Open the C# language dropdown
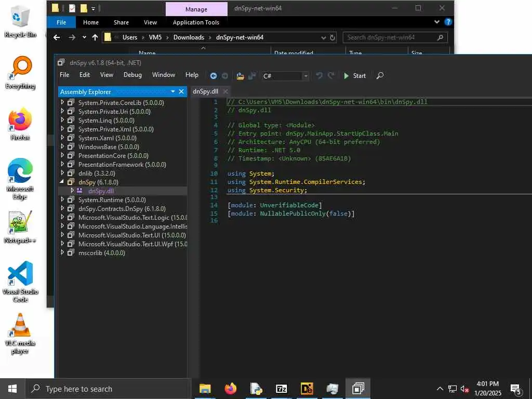The height and width of the screenshot is (399, 532). (x=305, y=76)
